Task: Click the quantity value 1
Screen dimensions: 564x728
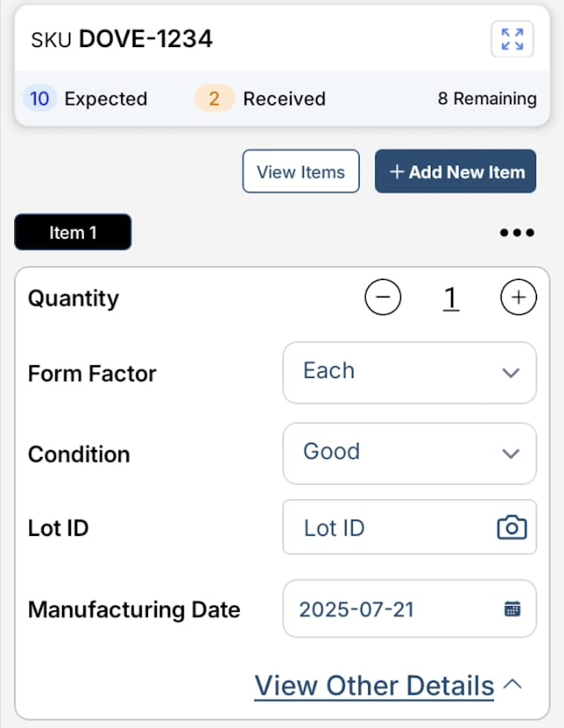Action: pyautogui.click(x=450, y=299)
